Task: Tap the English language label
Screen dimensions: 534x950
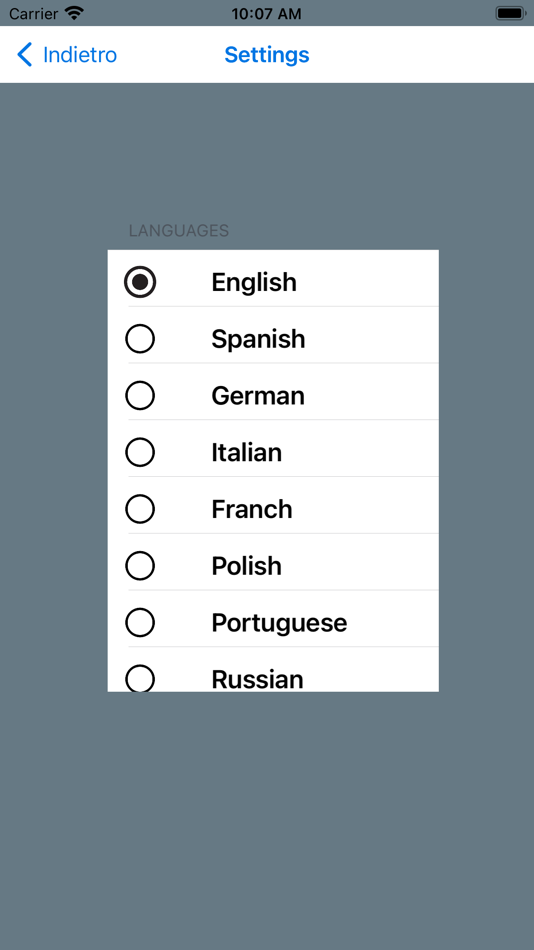Action: (254, 282)
